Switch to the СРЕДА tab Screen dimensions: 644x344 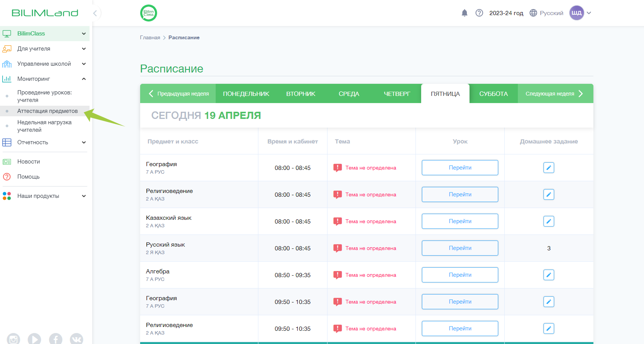(x=349, y=94)
